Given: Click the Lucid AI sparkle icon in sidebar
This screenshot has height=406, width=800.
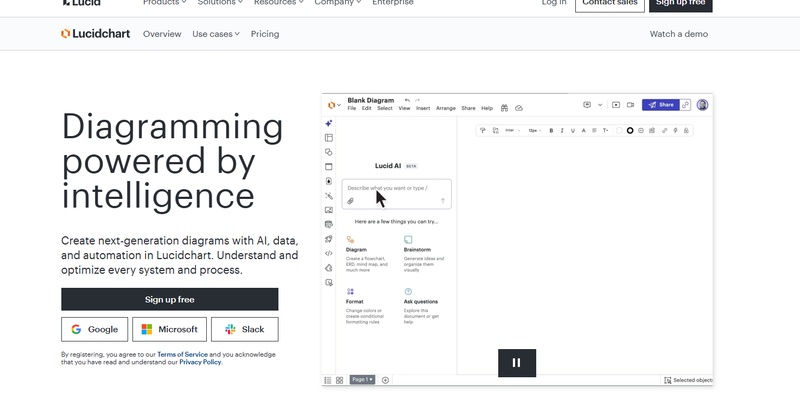Looking at the screenshot, I should pyautogui.click(x=329, y=123).
